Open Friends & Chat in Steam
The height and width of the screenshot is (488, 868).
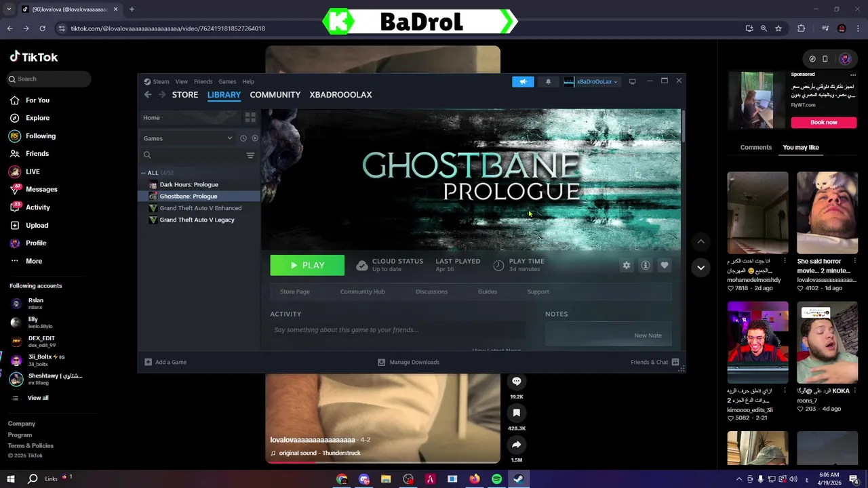point(655,362)
